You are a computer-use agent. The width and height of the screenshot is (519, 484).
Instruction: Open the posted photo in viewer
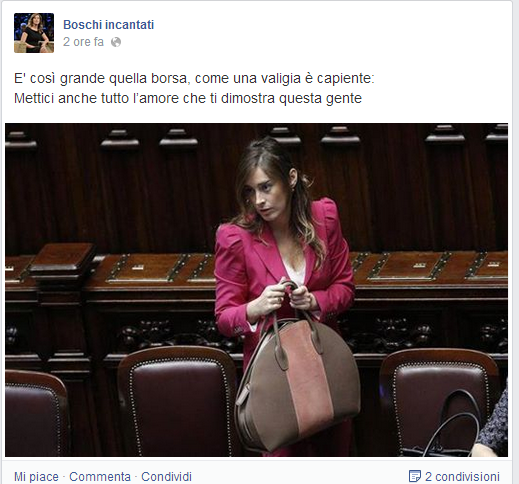tap(256, 290)
